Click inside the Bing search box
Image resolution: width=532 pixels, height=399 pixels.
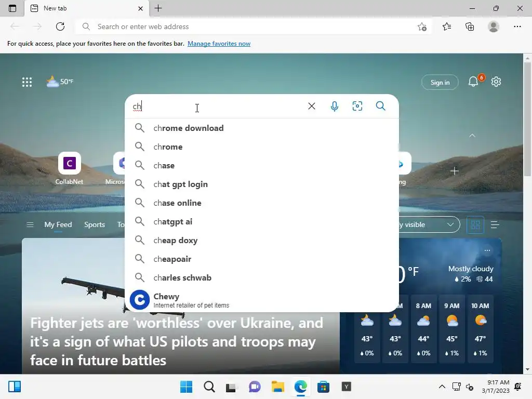(x=217, y=106)
